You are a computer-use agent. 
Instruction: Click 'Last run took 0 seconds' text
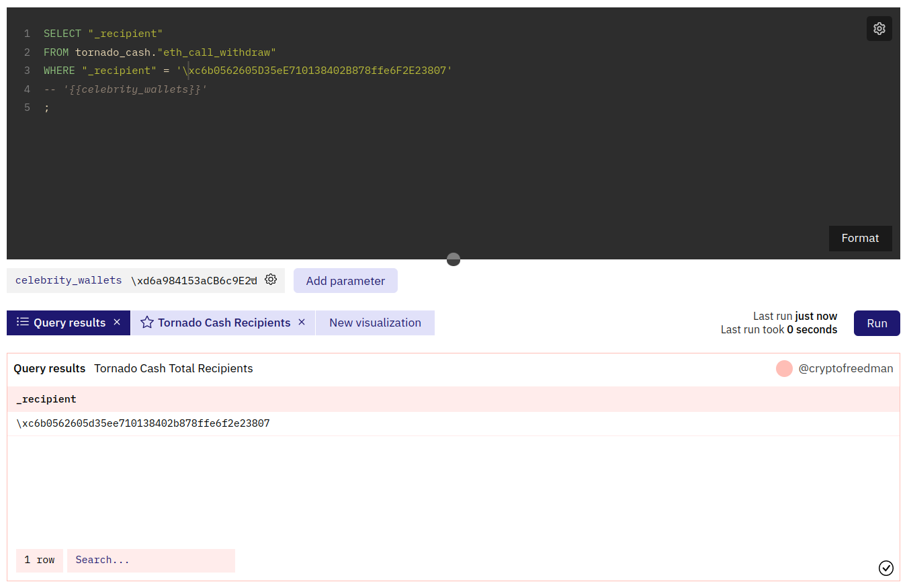pos(779,329)
